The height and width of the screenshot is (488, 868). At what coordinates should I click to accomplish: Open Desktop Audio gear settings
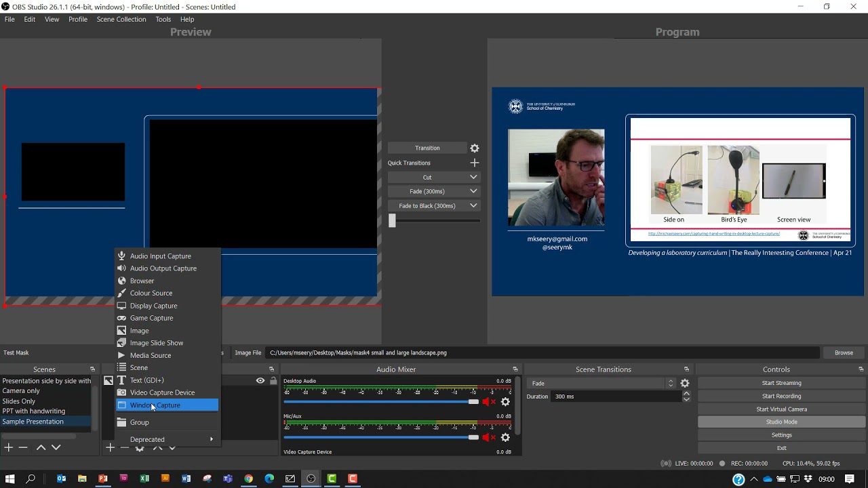[505, 402]
